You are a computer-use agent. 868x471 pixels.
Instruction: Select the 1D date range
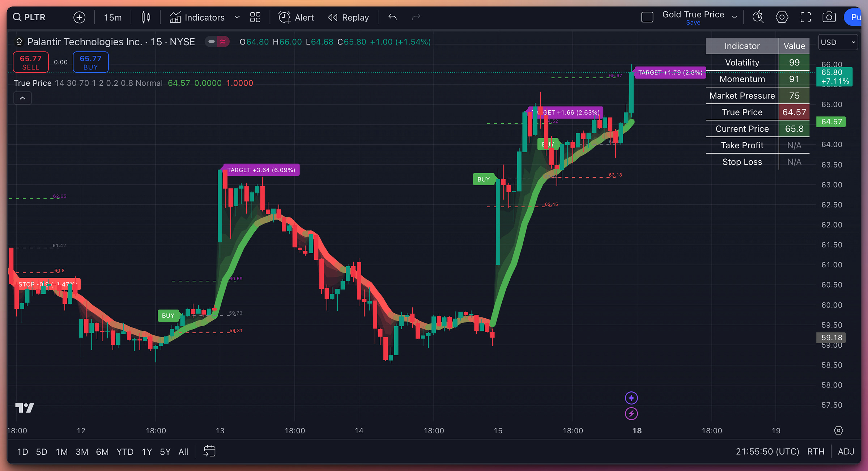[x=22, y=451]
